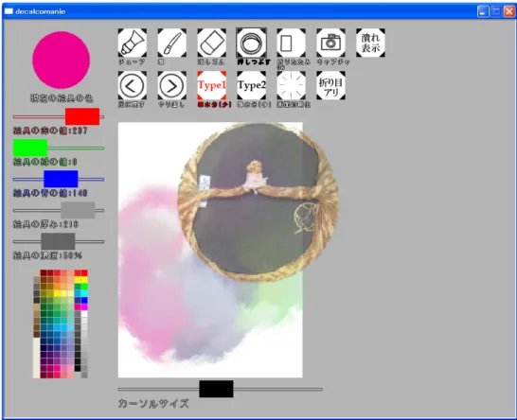Screen dimensions: 517x420
Task: Select the press-down ring tool
Action: 251,43
